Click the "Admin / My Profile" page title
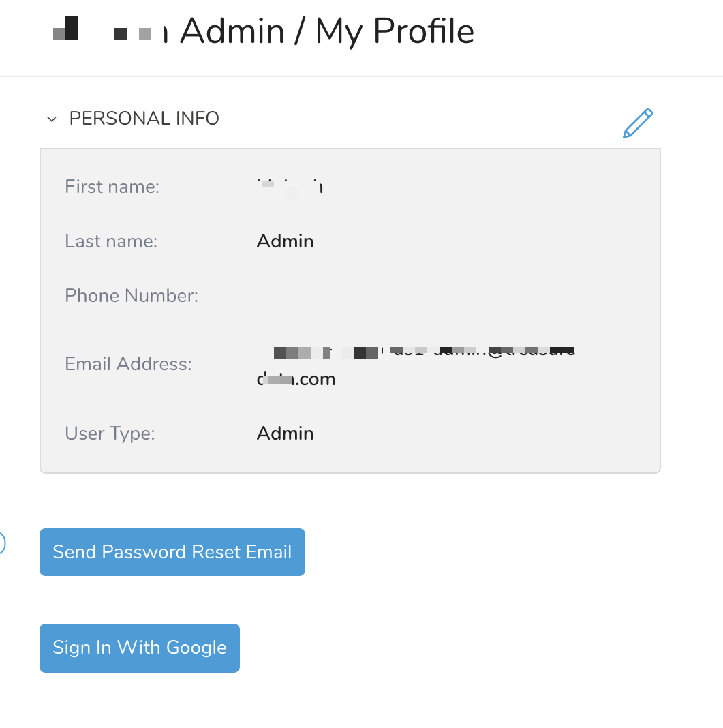The width and height of the screenshot is (723, 728). point(327,31)
